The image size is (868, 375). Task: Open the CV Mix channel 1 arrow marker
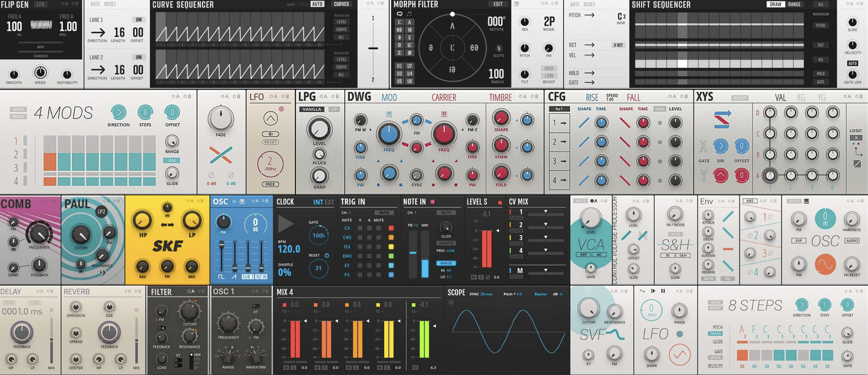546,212
